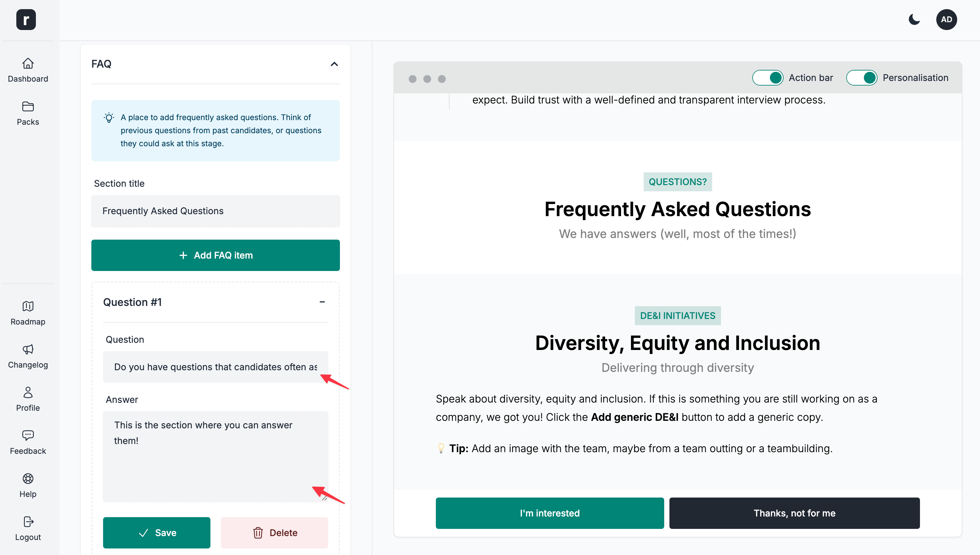Open the Feedback panel
Viewport: 980px width, 555px height.
[x=28, y=443]
